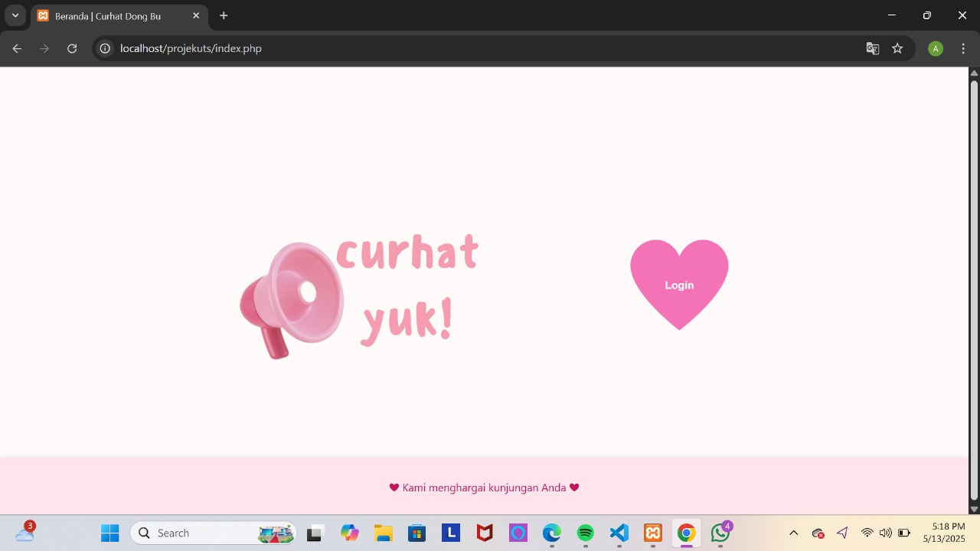
Task: Click the pink megaphone image
Action: [x=292, y=300]
